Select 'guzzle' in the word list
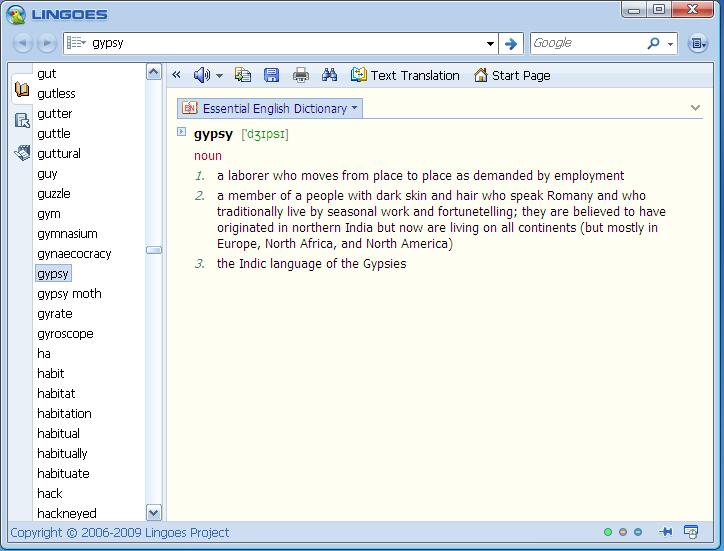This screenshot has width=724, height=551. tap(54, 194)
